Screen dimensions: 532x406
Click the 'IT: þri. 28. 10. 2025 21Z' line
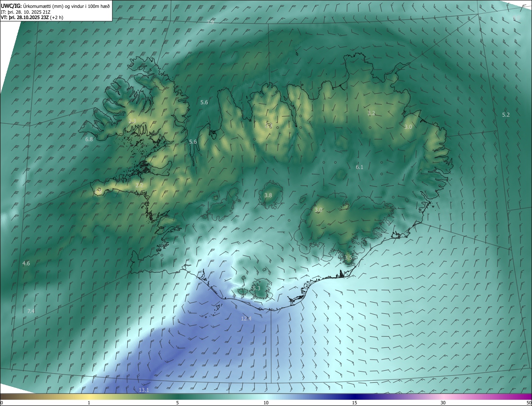[x=26, y=12]
